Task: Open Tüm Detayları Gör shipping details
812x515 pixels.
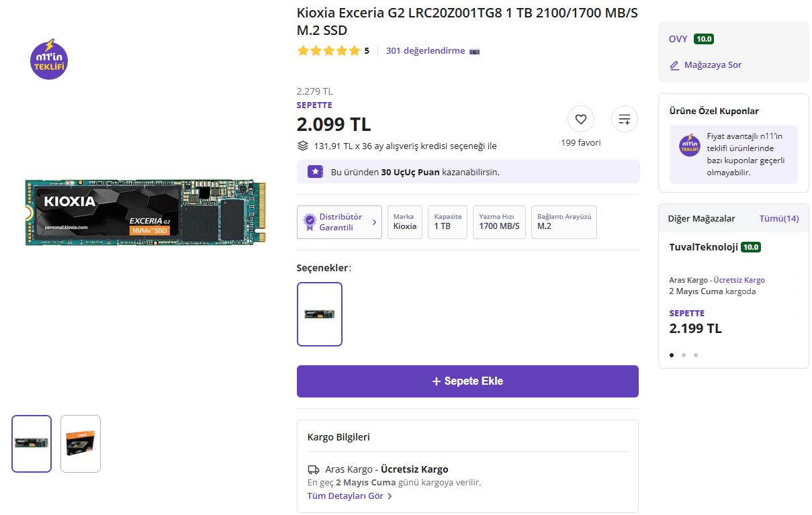Action: click(x=349, y=496)
